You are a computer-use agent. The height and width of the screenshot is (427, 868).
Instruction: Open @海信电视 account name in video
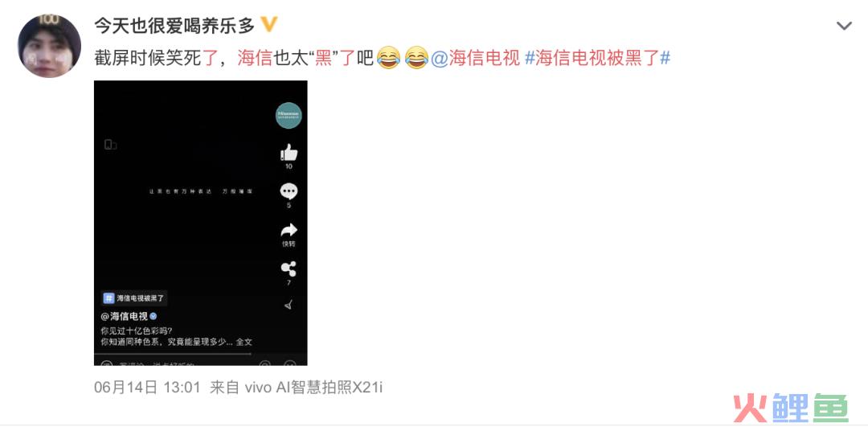pyautogui.click(x=125, y=317)
